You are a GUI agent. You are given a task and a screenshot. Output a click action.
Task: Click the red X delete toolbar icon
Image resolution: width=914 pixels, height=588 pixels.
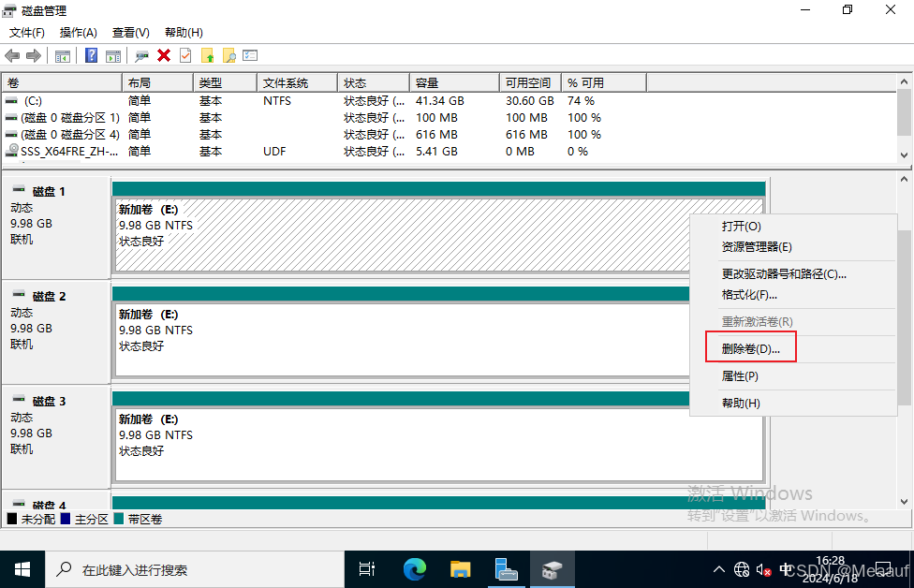[164, 55]
